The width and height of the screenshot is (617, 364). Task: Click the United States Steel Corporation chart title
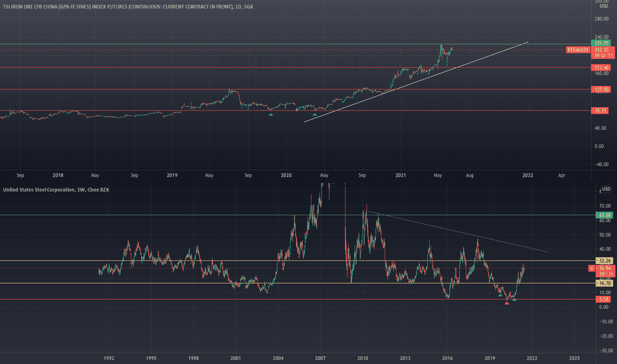pyautogui.click(x=56, y=190)
